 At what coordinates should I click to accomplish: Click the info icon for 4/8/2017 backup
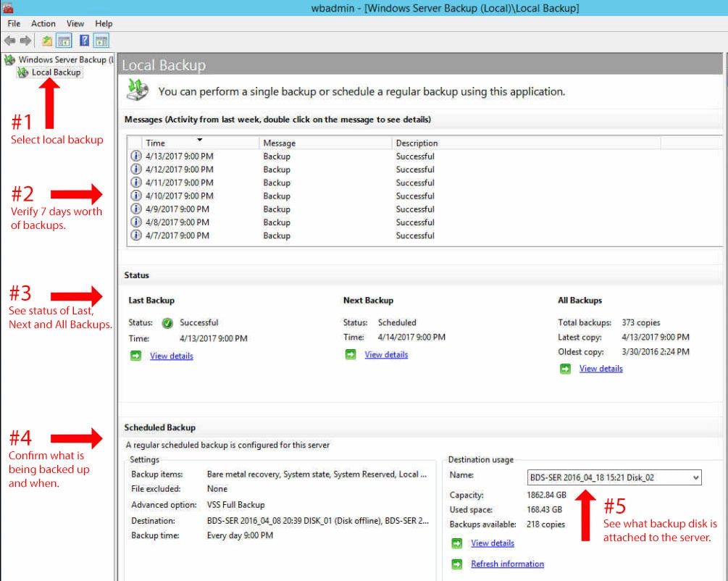[135, 222]
